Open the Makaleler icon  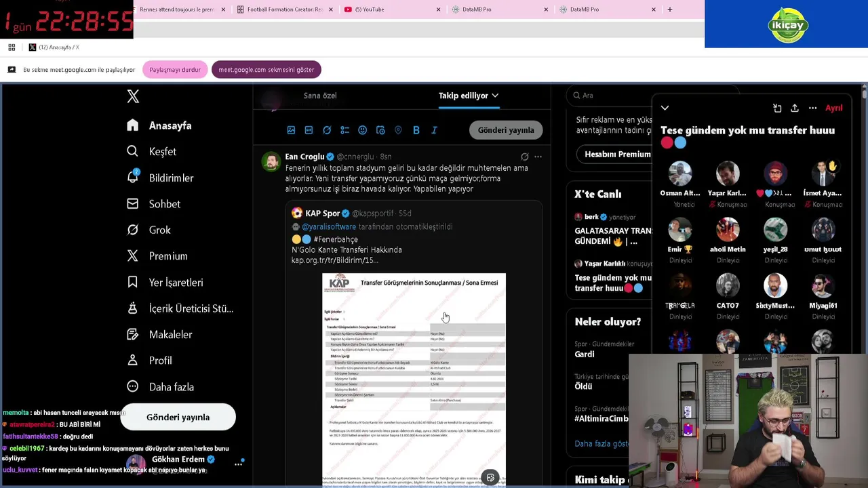[x=133, y=334]
